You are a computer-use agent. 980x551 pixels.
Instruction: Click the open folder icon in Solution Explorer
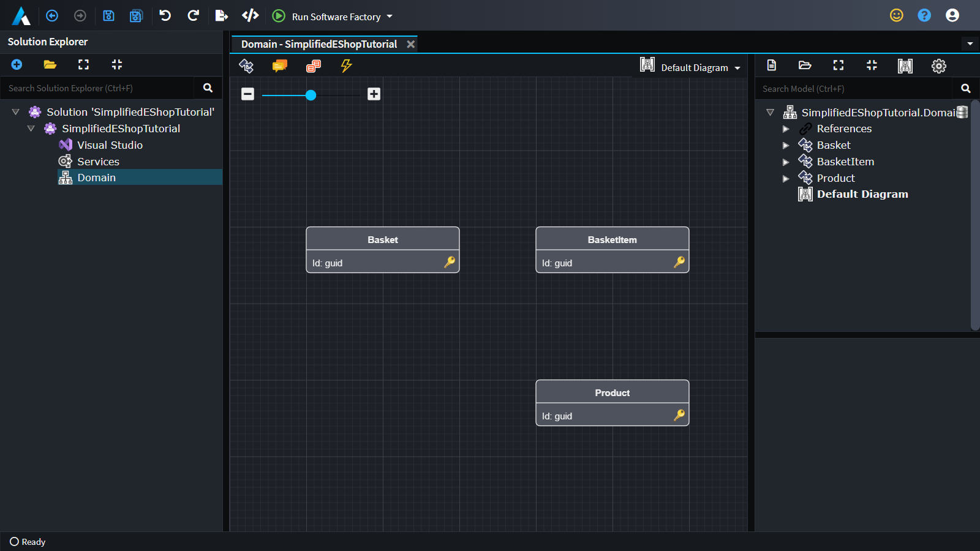click(x=50, y=64)
